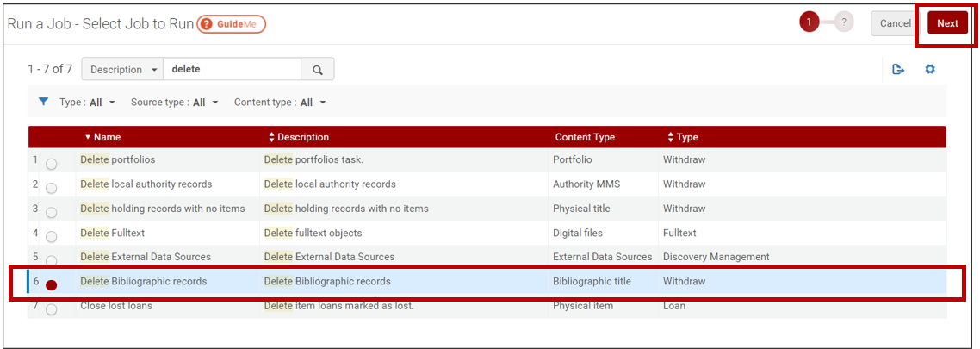
Task: Open the GuideMe help badge
Action: (232, 24)
